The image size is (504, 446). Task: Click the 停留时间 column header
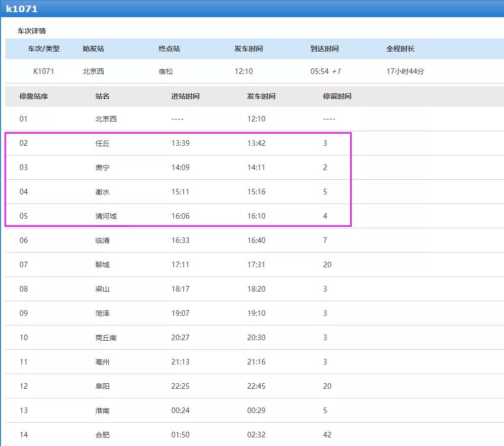pos(337,96)
